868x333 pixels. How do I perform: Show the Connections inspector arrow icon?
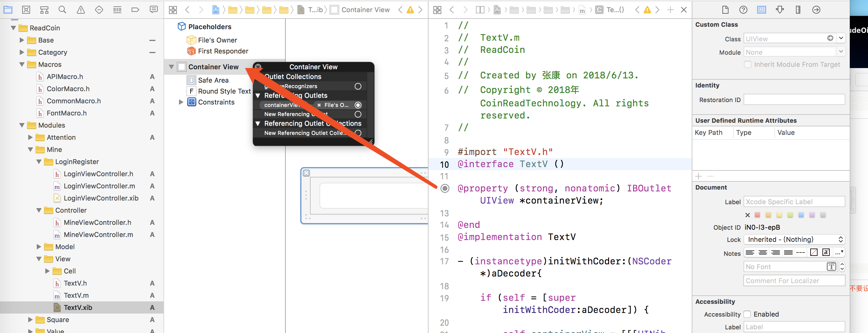tap(816, 10)
